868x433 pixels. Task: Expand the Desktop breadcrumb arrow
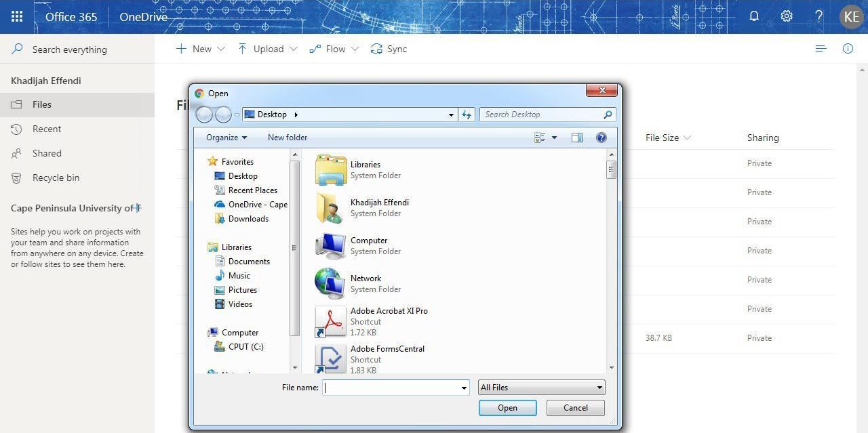pos(296,115)
